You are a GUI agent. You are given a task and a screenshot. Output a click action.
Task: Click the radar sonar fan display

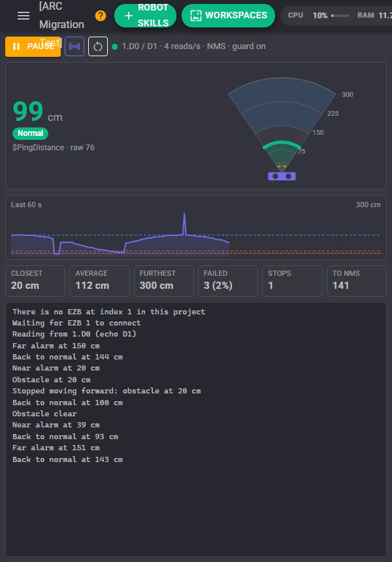(282, 124)
